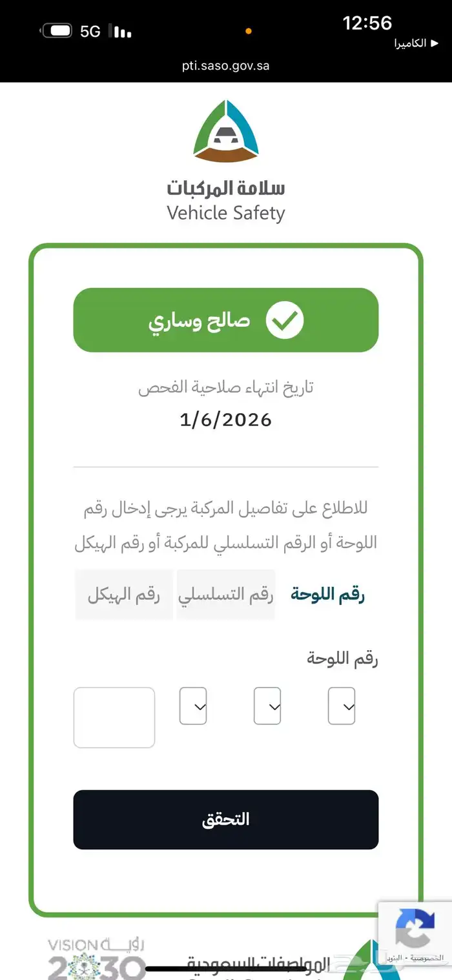
Task: Focus the plate number input field
Action: 114,717
